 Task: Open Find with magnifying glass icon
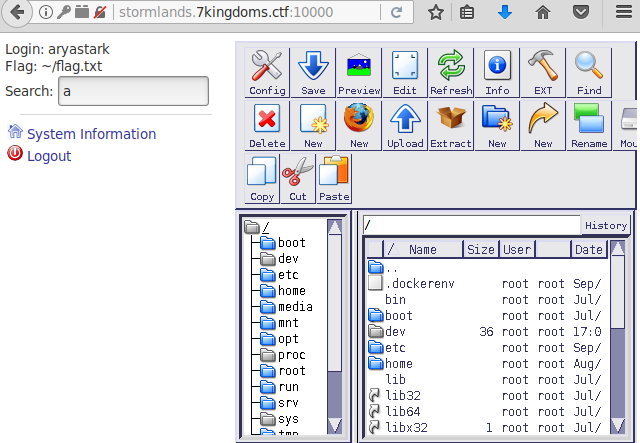[589, 73]
